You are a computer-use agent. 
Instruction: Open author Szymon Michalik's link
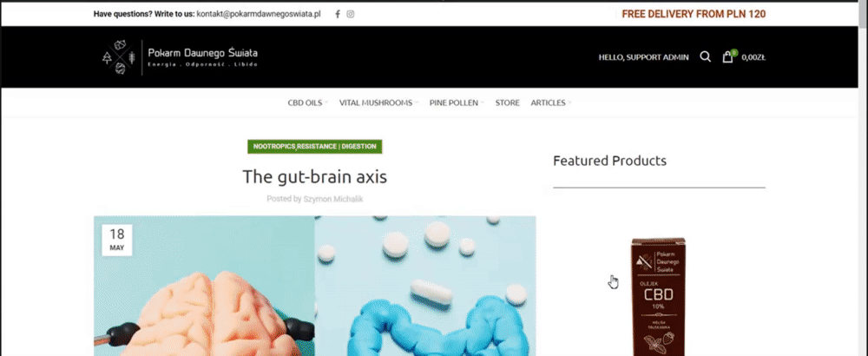click(x=333, y=199)
